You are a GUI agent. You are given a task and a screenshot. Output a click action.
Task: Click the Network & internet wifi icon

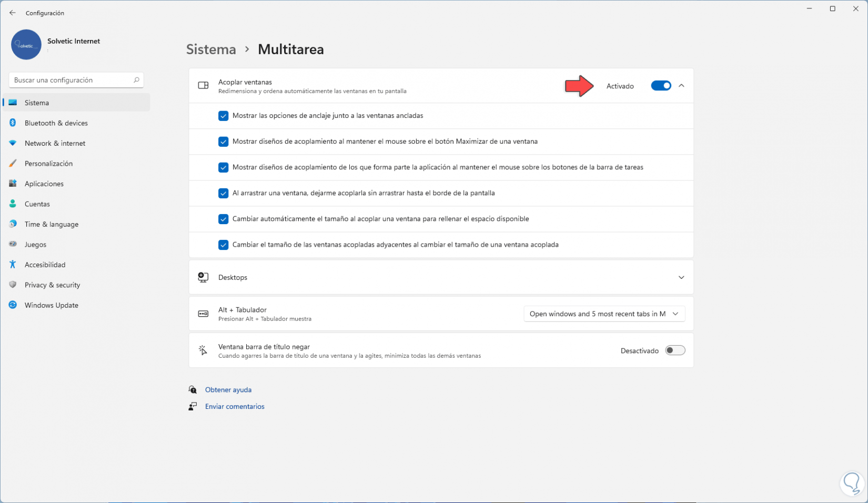(13, 143)
